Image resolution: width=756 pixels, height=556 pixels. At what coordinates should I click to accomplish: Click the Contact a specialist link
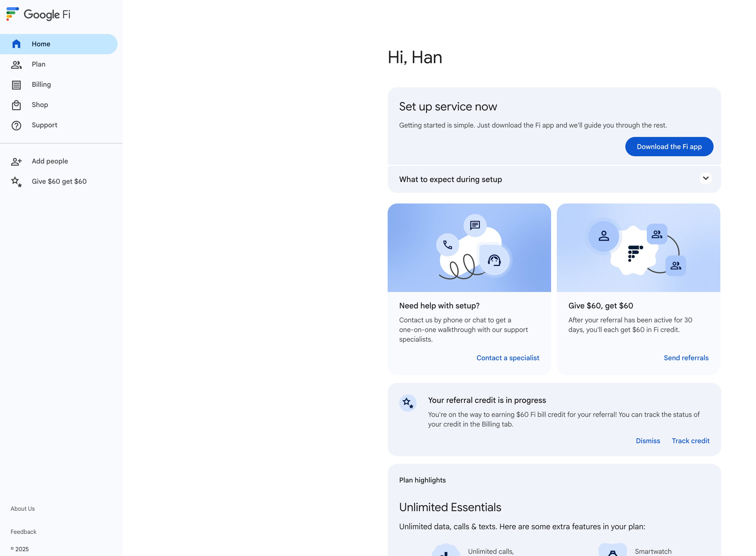pos(507,358)
